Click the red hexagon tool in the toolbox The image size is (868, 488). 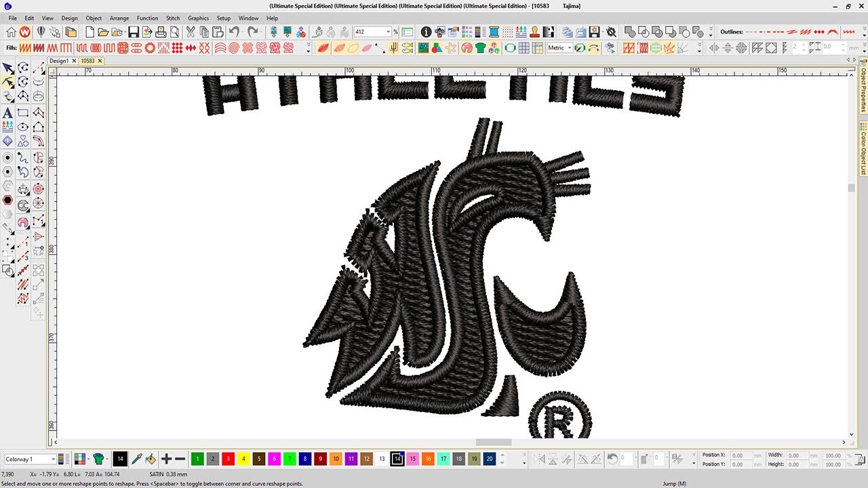7,200
